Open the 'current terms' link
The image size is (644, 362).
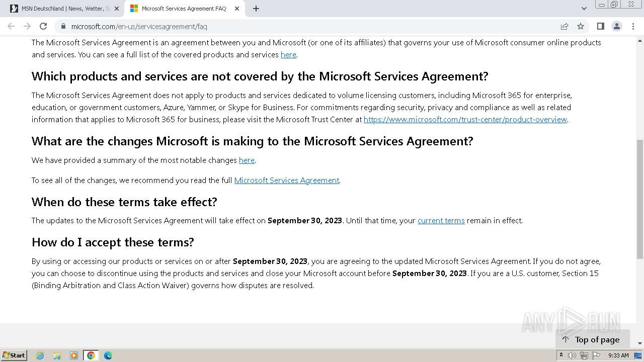click(441, 221)
